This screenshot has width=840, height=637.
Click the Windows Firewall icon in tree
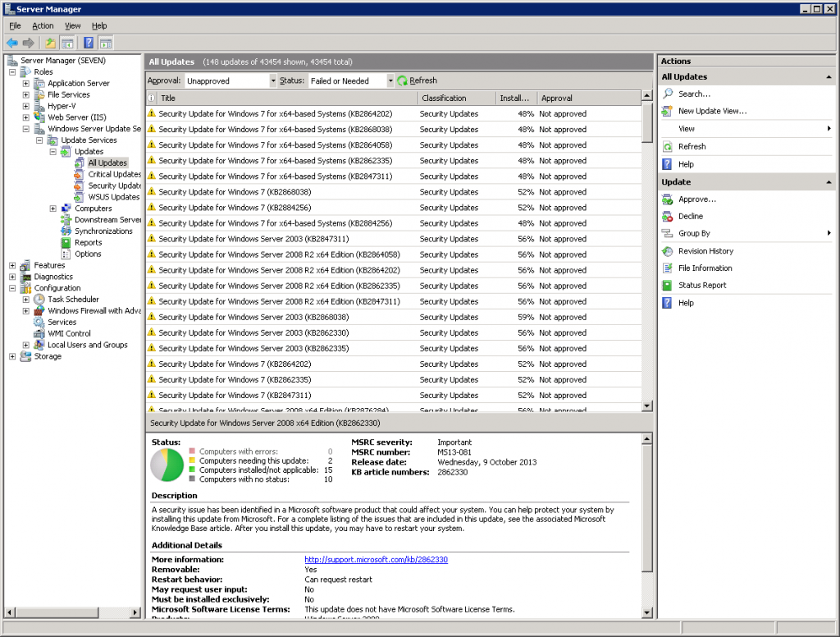[39, 310]
